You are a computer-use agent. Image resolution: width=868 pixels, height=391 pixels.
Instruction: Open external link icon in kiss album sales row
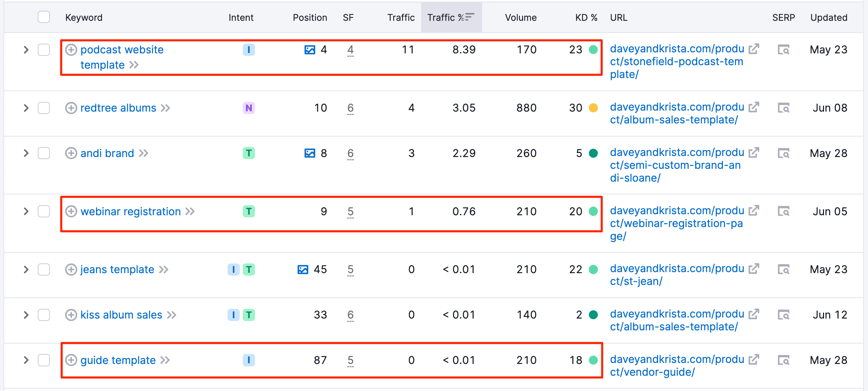coord(754,314)
